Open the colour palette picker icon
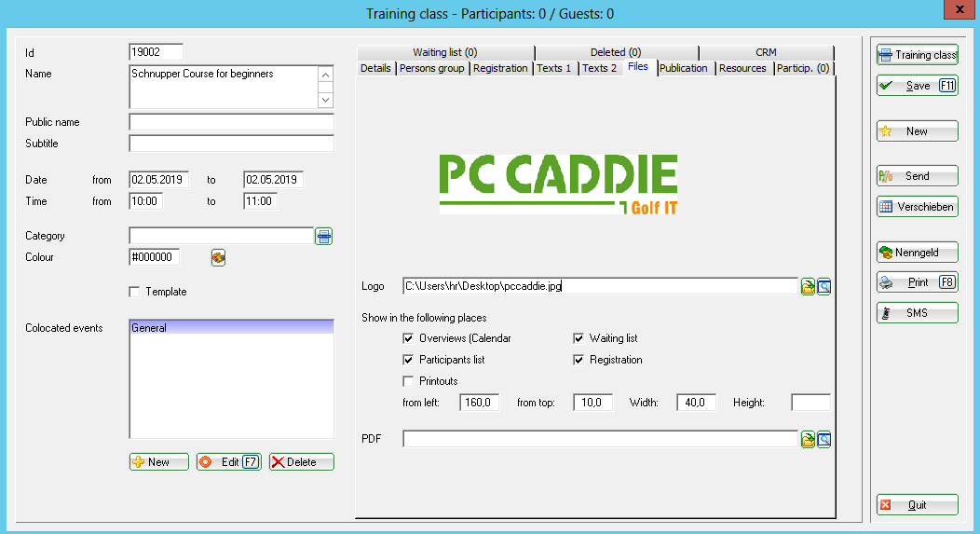This screenshot has width=980, height=534. (x=218, y=257)
